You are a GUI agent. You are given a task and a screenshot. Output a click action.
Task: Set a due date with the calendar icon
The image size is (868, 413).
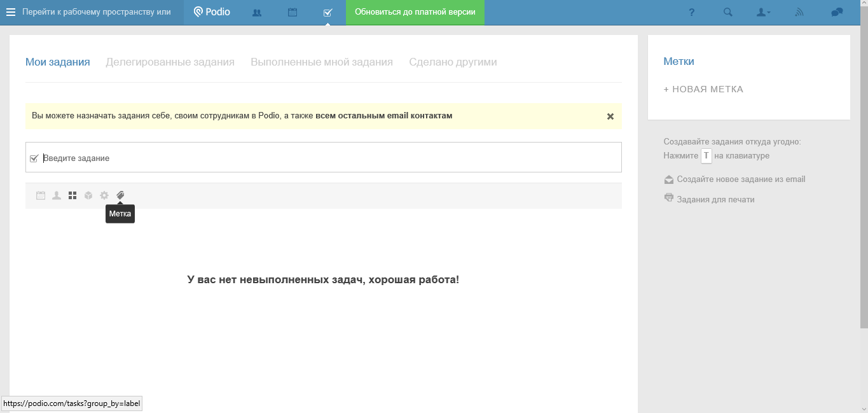coord(40,195)
